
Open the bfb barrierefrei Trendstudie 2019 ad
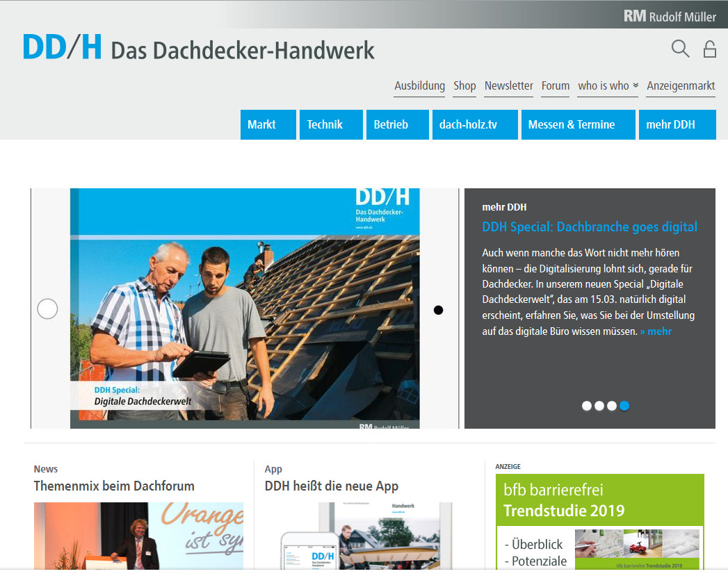point(600,522)
